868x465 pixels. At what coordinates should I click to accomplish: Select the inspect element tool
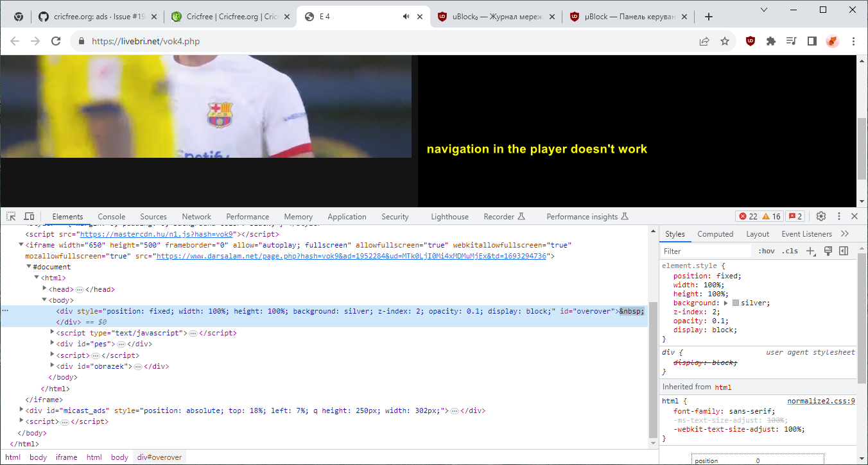tap(10, 216)
